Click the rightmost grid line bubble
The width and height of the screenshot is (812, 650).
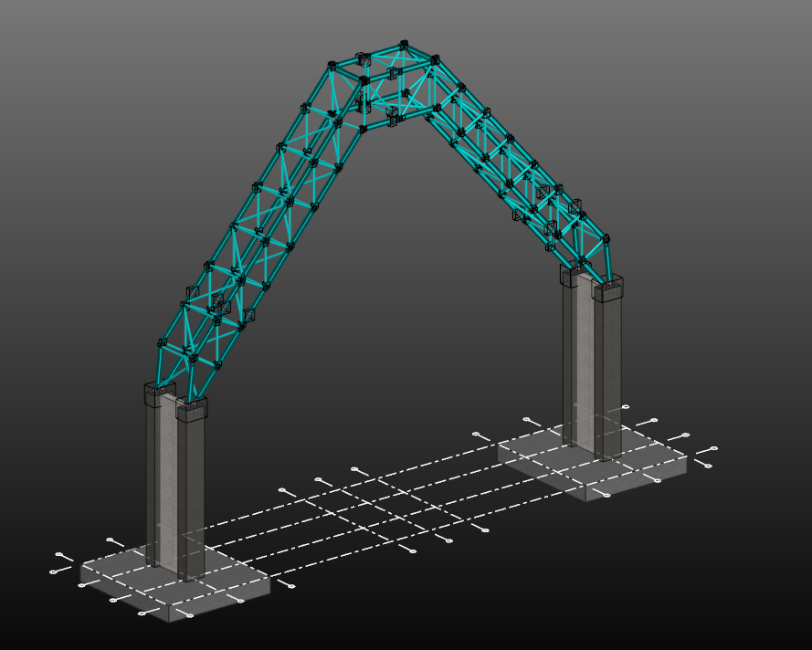pyautogui.click(x=714, y=448)
